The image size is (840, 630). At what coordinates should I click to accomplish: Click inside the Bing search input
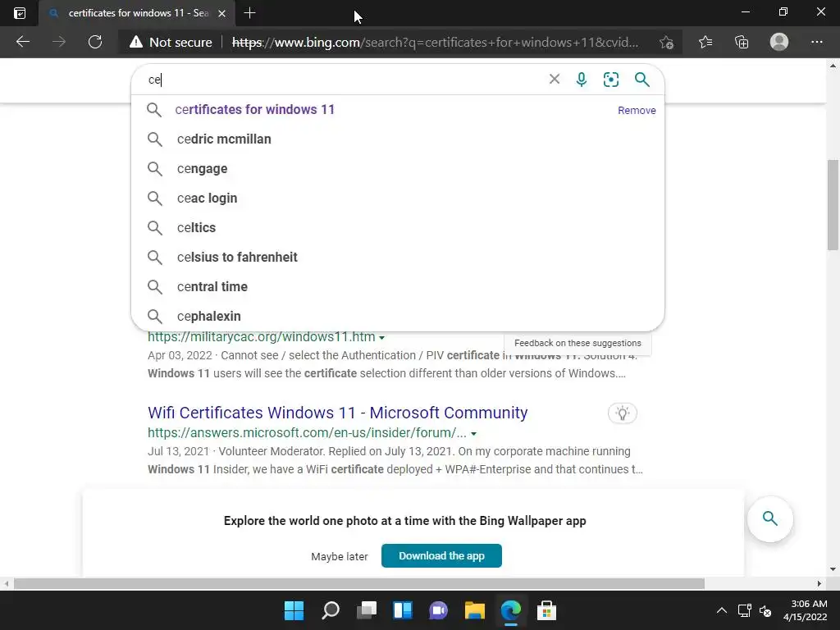(x=343, y=80)
